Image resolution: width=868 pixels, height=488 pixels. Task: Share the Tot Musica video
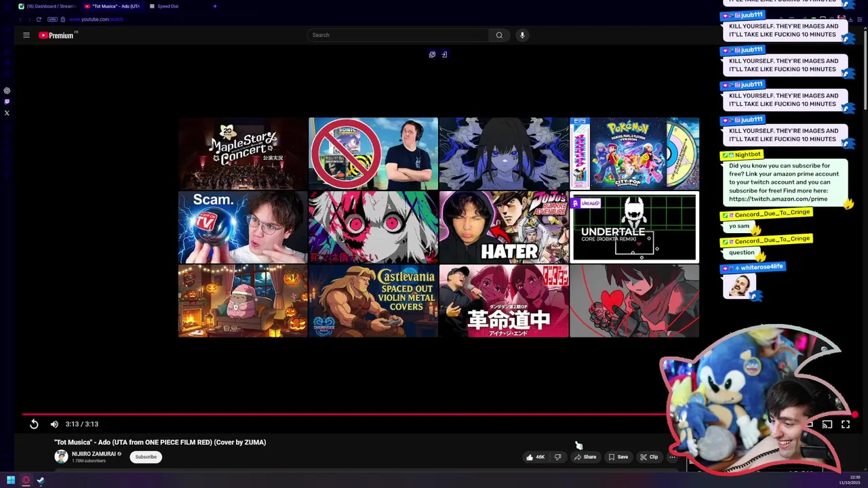tap(585, 457)
